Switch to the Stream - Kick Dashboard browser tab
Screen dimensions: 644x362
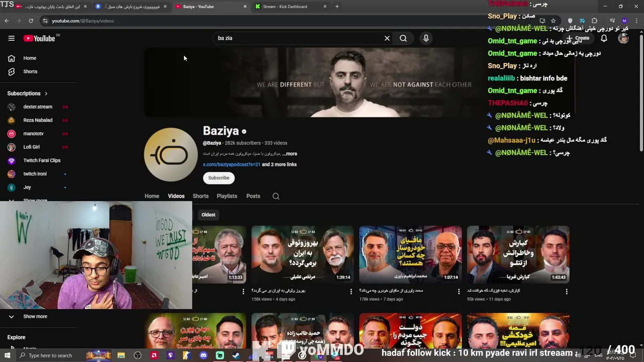(290, 7)
